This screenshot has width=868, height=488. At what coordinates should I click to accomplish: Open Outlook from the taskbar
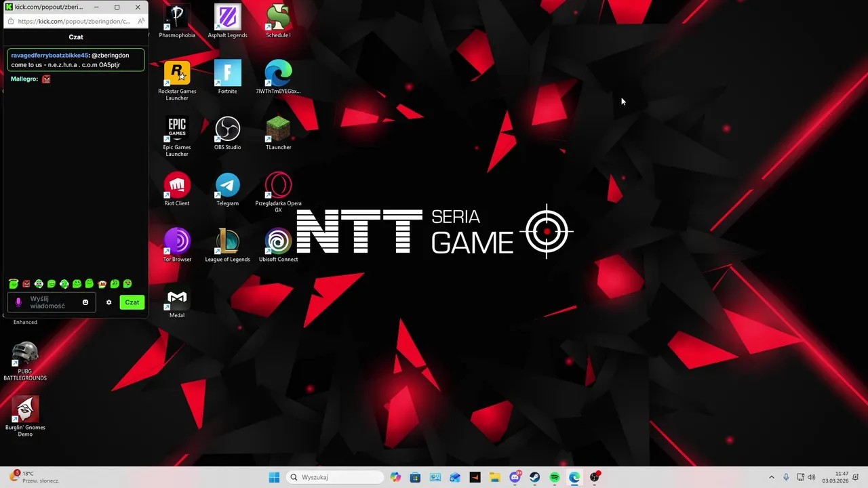[455, 477]
